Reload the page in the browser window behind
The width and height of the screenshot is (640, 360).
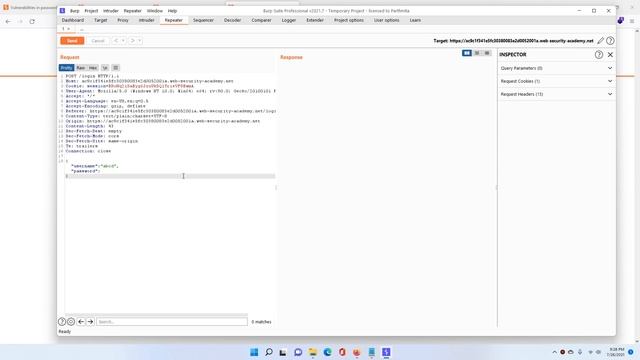click(x=32, y=21)
